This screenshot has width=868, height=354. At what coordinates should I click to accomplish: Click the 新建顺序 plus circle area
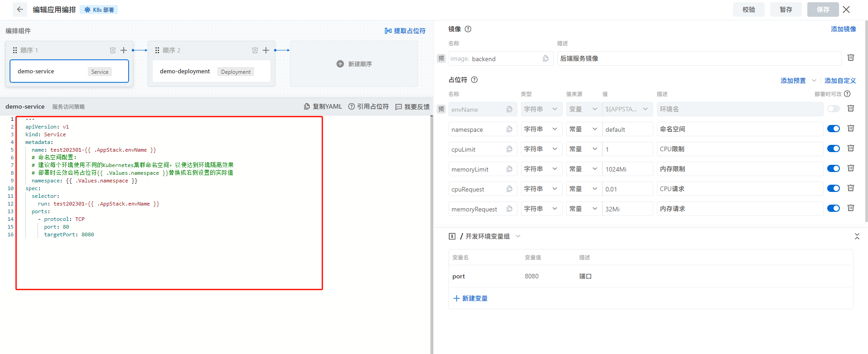tap(354, 64)
